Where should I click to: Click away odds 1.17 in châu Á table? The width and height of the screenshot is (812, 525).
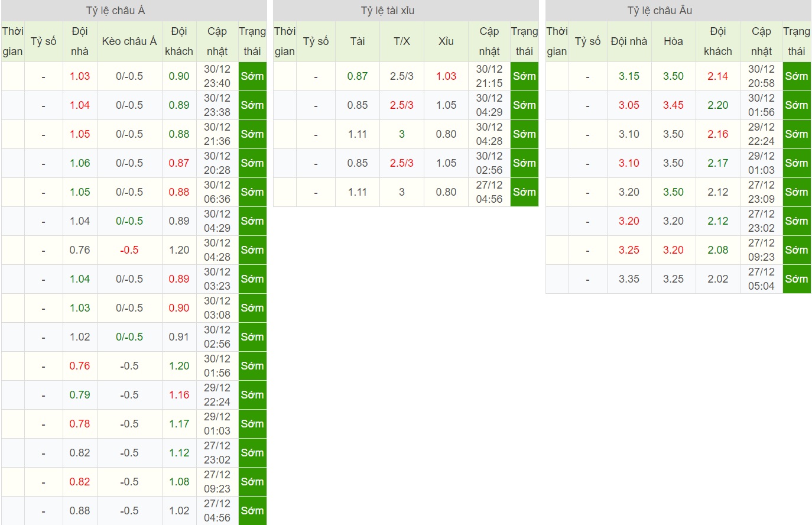point(179,424)
